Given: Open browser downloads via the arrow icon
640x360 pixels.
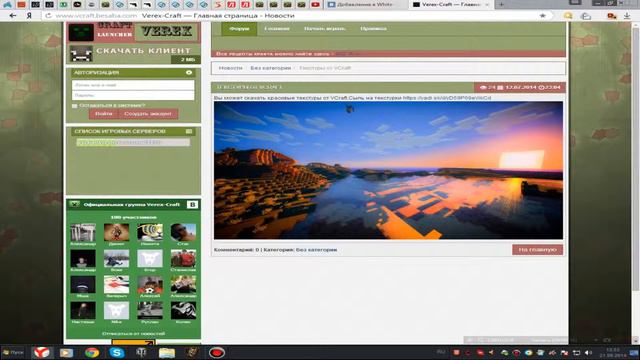Looking at the screenshot, I should (x=627, y=16).
